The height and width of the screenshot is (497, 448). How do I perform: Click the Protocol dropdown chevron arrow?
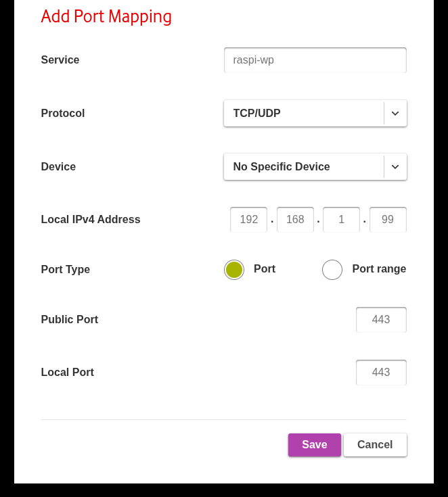[395, 114]
